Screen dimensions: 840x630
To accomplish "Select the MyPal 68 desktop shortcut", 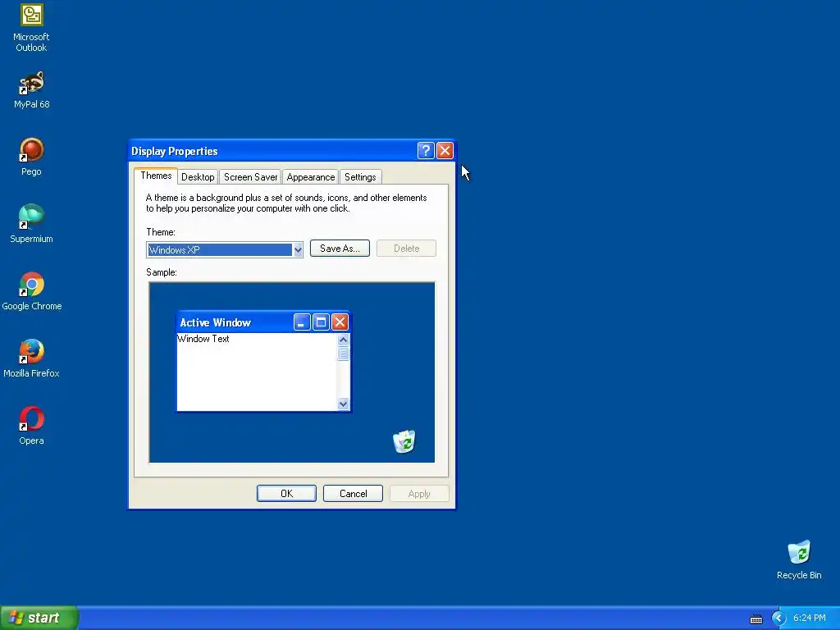I will 31,89.
